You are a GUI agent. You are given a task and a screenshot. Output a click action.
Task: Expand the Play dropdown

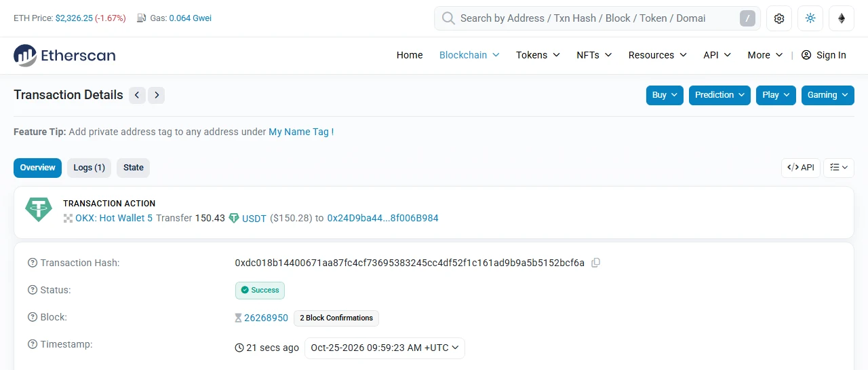coord(776,95)
